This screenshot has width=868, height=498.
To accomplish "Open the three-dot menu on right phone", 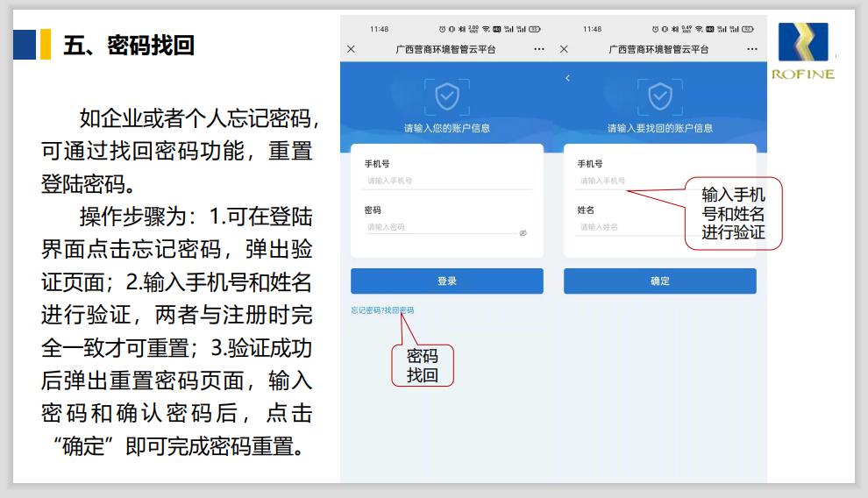I will point(753,49).
